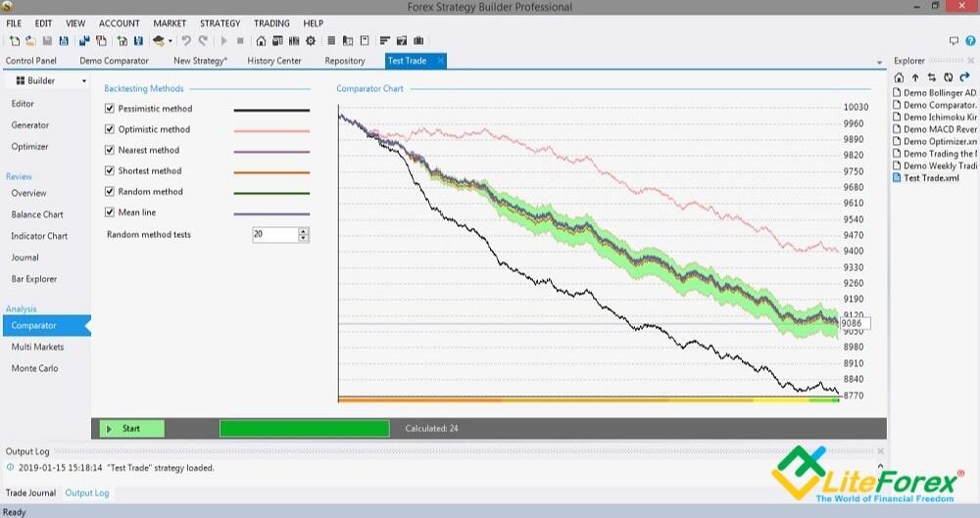Select Demo MACD file in Explorer
Viewport: 980px width, 518px height.
(x=935, y=129)
